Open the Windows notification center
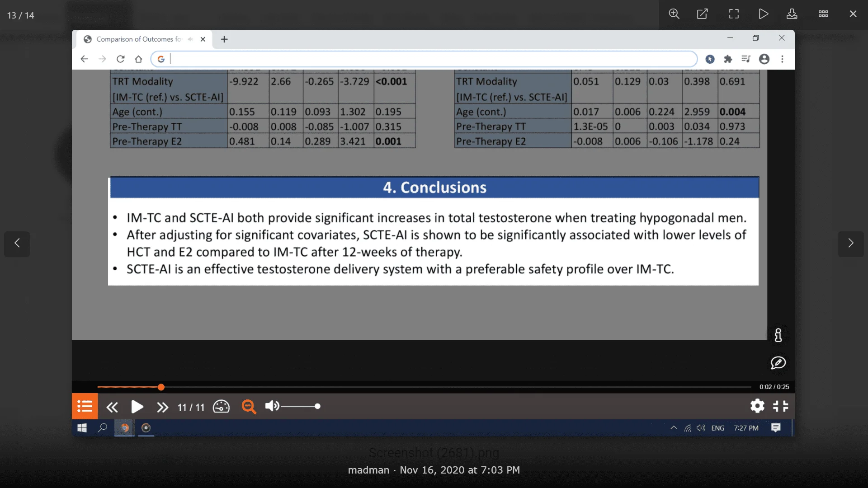 pos(776,428)
